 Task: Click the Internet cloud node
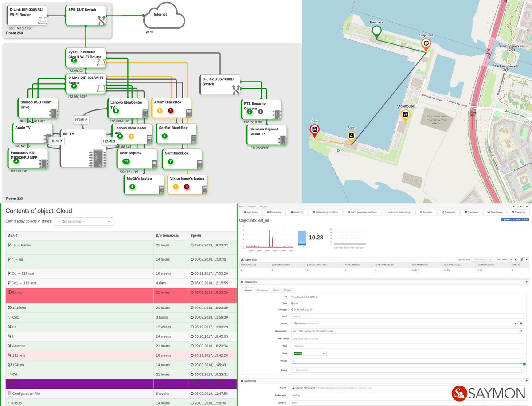coord(163,16)
